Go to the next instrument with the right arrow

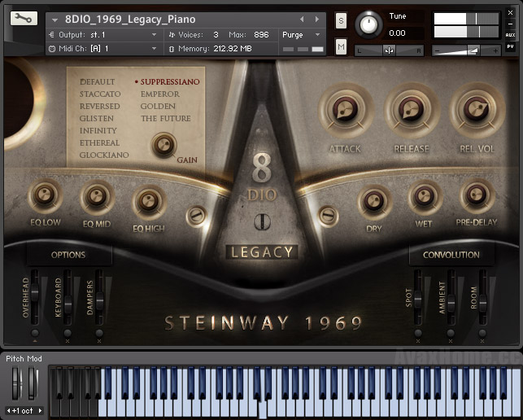pos(317,20)
